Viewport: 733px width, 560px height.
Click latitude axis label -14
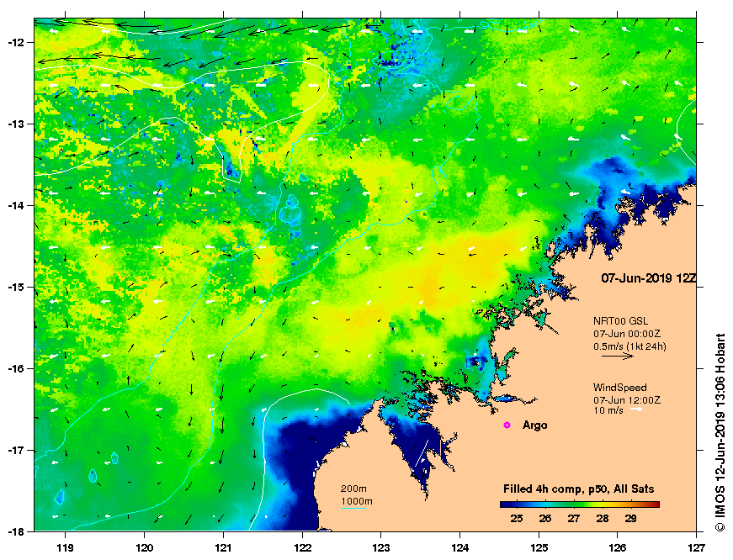pyautogui.click(x=15, y=205)
